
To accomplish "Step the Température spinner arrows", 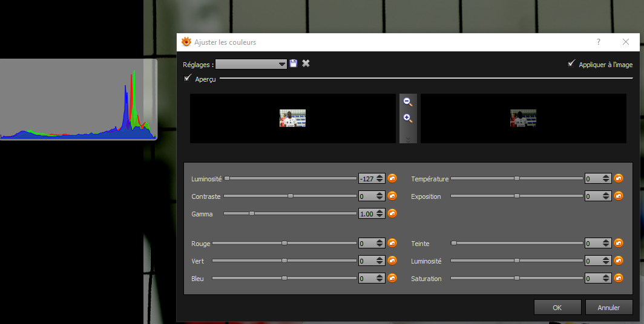I will [606, 179].
